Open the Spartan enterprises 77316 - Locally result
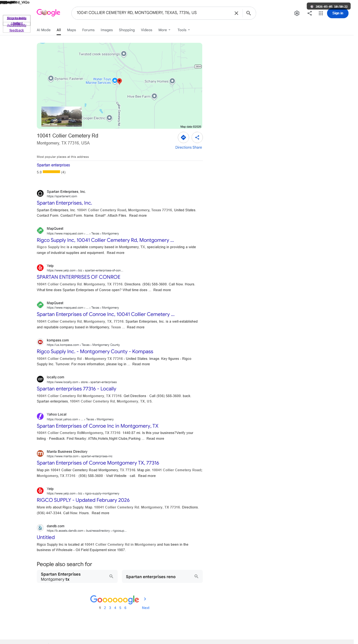Screen dimensions: 358x644 pyautogui.click(x=76, y=389)
